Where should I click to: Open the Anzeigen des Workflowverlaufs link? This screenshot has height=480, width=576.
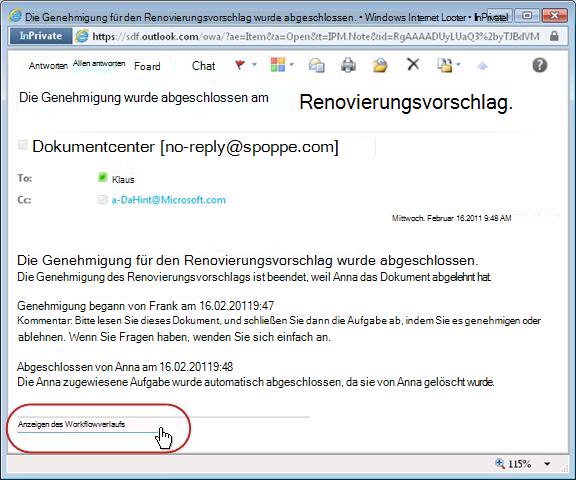(x=71, y=424)
